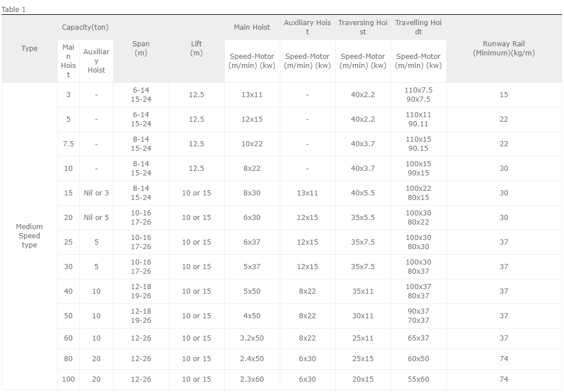Select the "60x50" travelling hoist cell
This screenshot has width=564, height=392.
[x=418, y=359]
